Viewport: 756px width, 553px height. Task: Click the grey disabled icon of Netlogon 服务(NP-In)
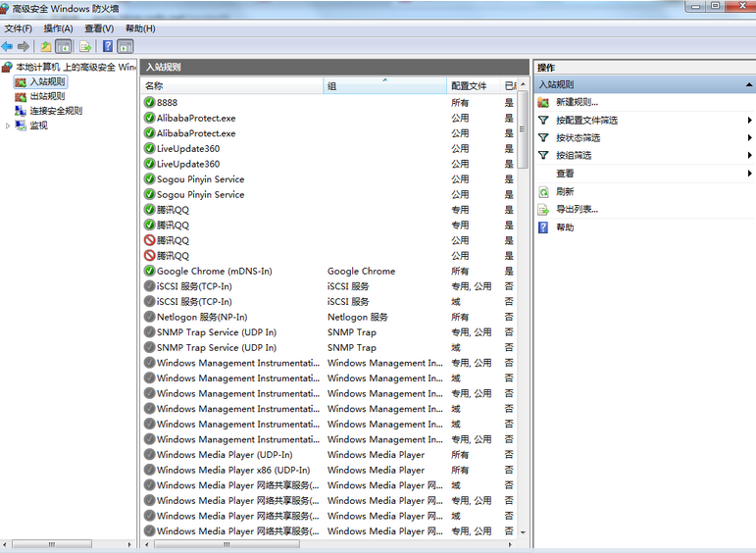(149, 317)
